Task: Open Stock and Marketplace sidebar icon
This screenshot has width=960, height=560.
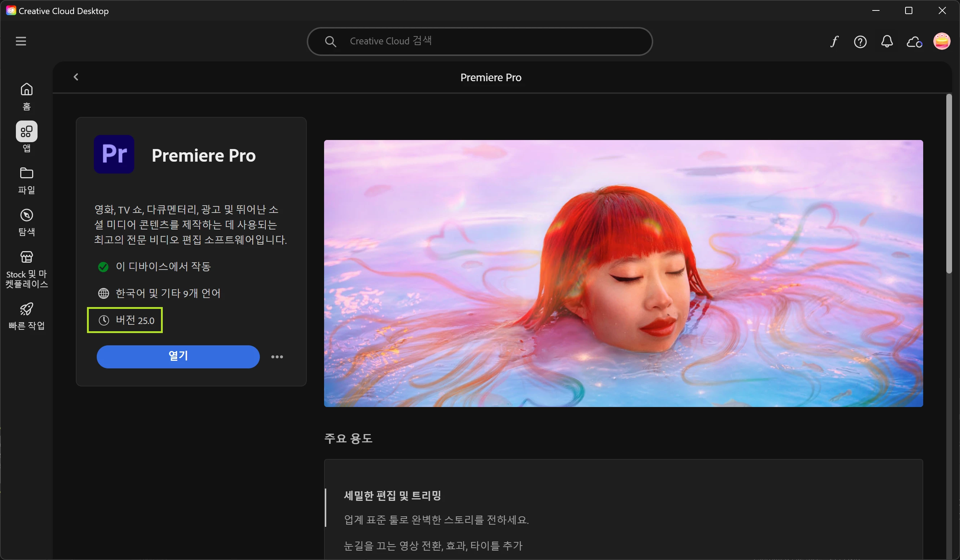Action: point(26,268)
